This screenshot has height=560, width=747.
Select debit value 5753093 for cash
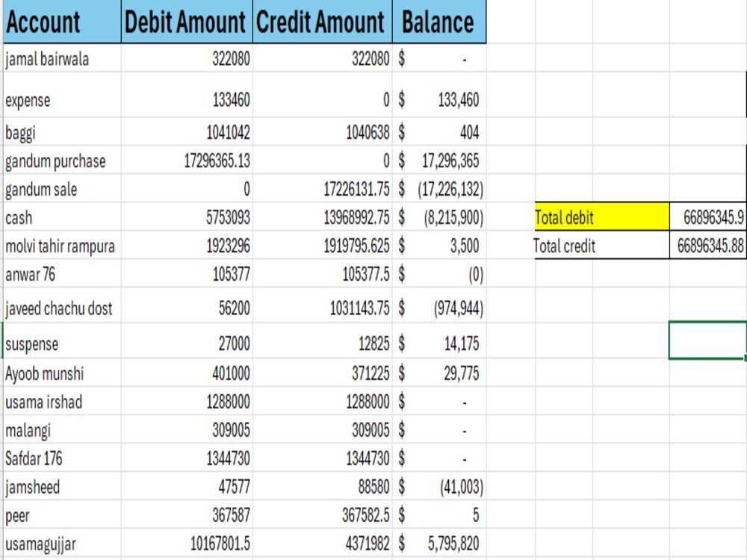coord(187,217)
